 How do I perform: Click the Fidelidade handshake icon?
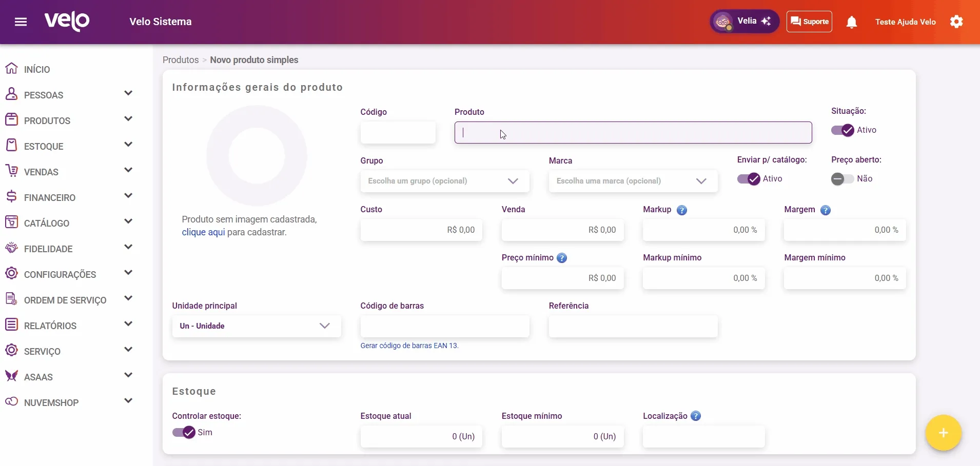pos(11,248)
